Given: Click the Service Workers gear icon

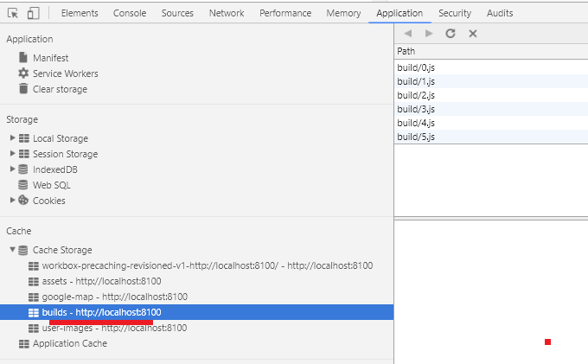Looking at the screenshot, I should (x=23, y=73).
